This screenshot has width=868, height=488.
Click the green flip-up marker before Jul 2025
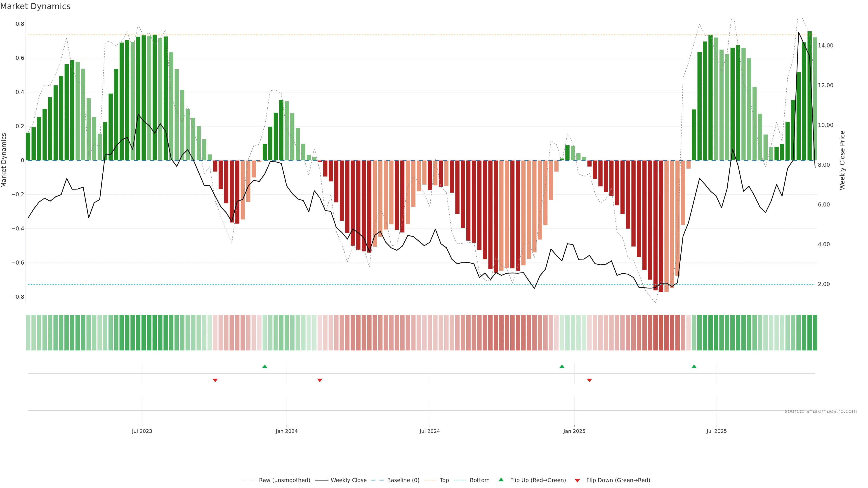coord(694,366)
